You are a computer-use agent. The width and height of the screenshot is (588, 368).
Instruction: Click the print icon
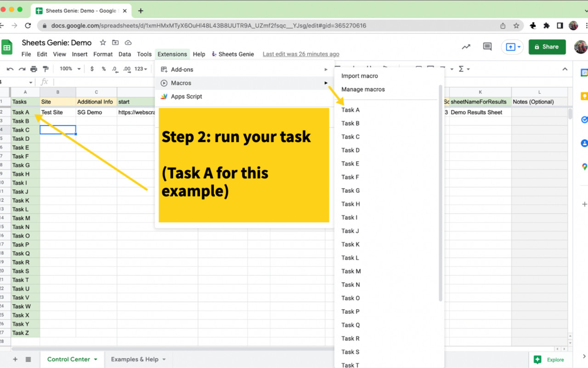click(34, 69)
